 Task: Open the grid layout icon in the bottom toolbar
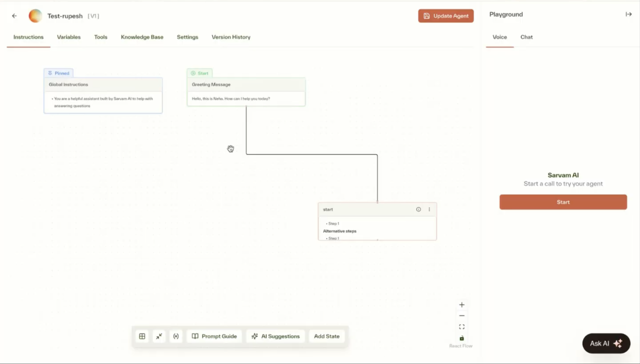tap(142, 336)
